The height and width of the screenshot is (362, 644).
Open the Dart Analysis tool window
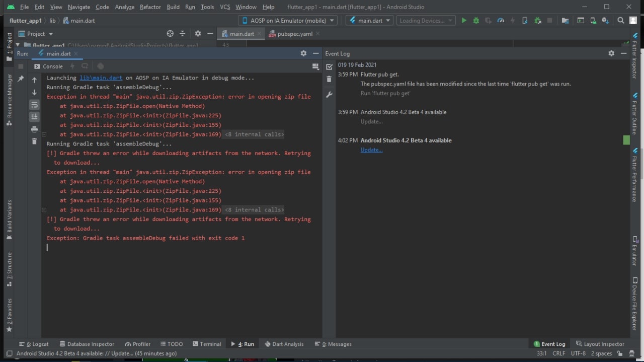click(284, 344)
